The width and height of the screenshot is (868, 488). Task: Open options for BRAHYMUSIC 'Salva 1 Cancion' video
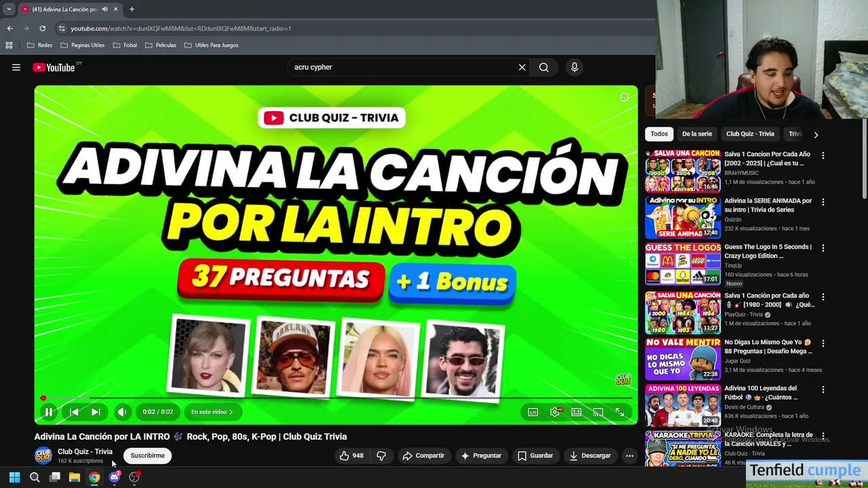click(x=823, y=155)
